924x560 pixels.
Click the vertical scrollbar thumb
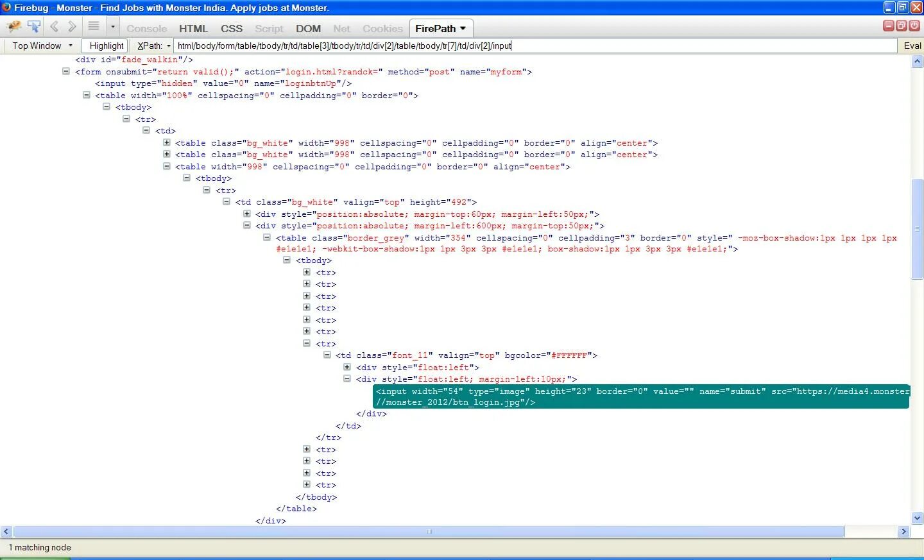pos(917,230)
